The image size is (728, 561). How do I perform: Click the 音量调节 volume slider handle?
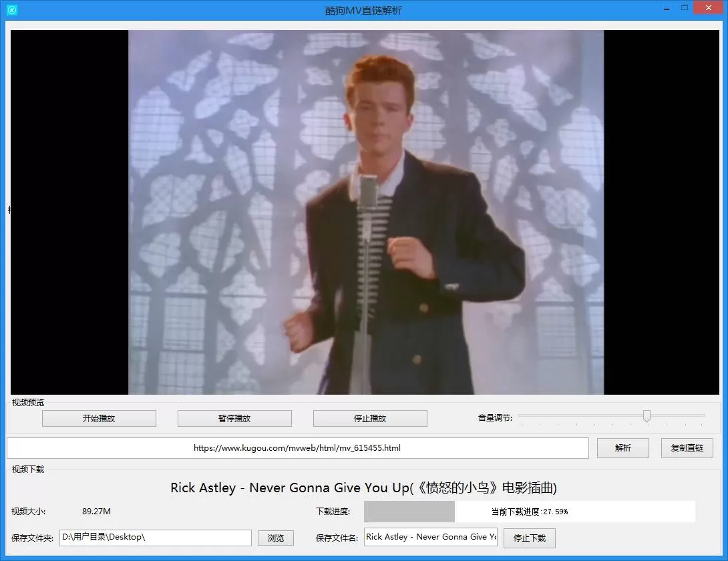click(x=647, y=416)
